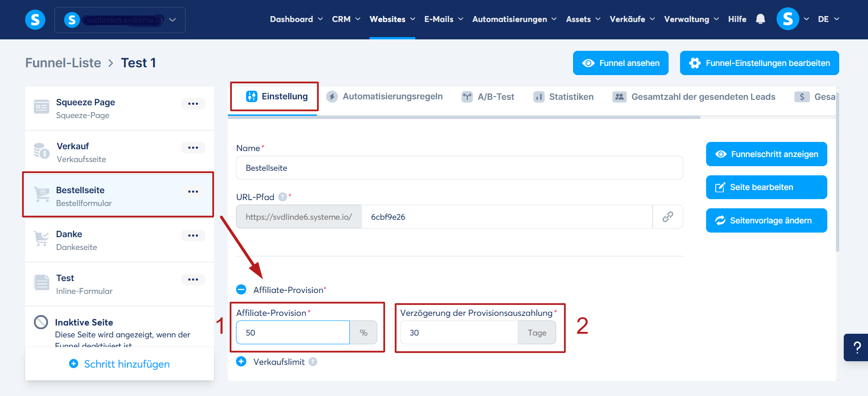Open options menu for Bestellseite step
This screenshot has height=396, width=868.
pyautogui.click(x=193, y=191)
